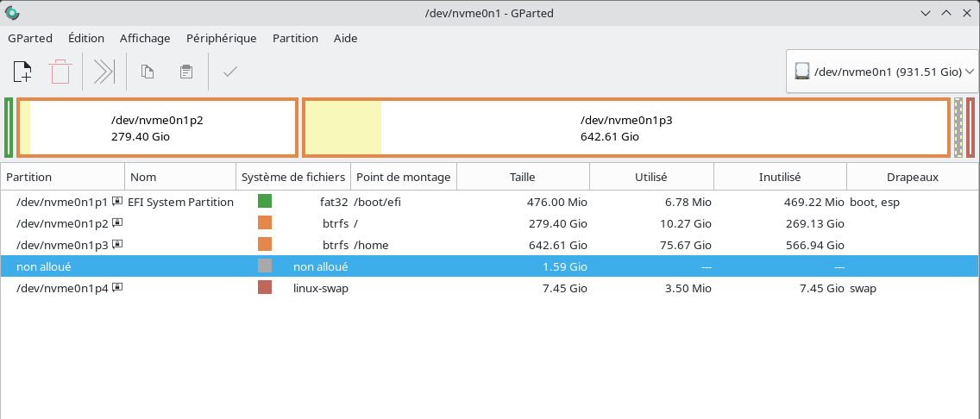Click the mounted icon beside /dev/nvme0n1p4
Screen dimensions: 980x419
pyautogui.click(x=117, y=288)
